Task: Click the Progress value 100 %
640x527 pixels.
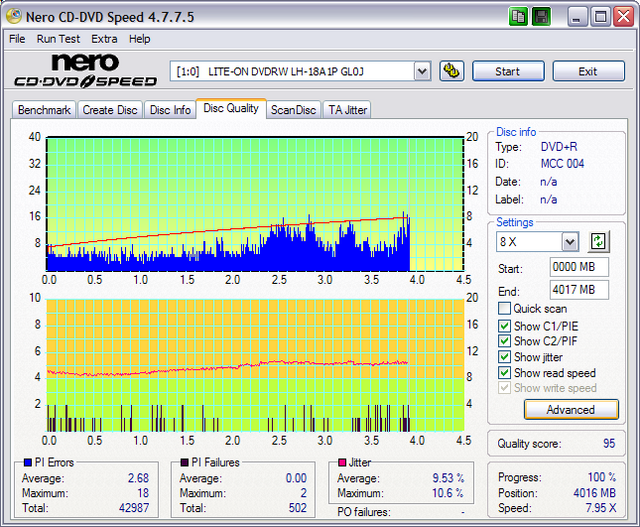Action: point(602,477)
